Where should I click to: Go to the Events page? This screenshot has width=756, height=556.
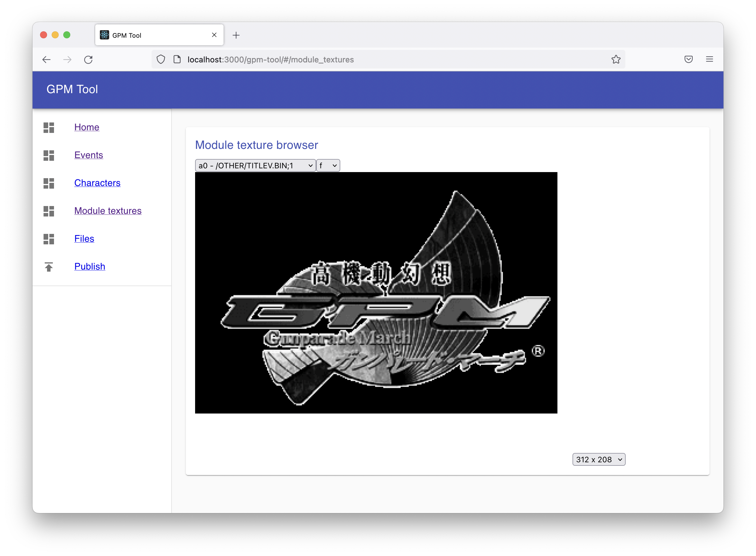(x=89, y=155)
